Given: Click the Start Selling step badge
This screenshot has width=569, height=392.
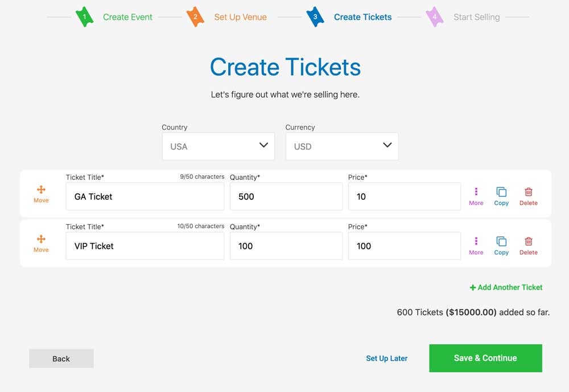Looking at the screenshot, I should pos(434,16).
